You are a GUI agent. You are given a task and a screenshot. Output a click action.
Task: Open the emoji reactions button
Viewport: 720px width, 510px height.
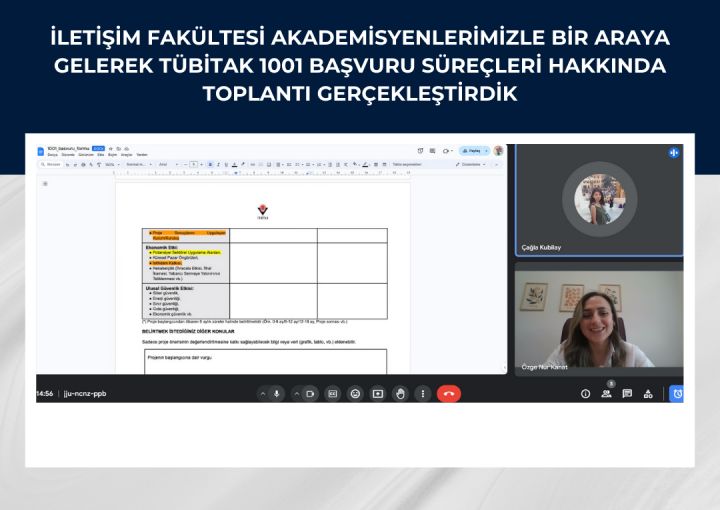pos(355,394)
